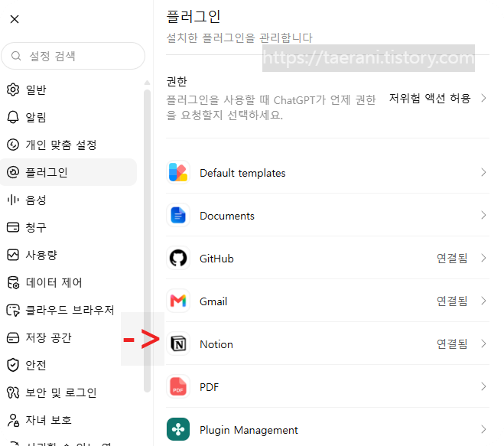The width and height of the screenshot is (504, 446).
Task: Click the gear icon next to 일반
Action: pos(13,90)
